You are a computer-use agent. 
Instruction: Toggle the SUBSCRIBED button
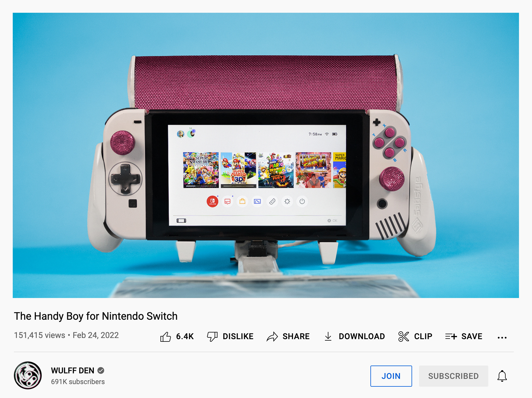pos(454,376)
